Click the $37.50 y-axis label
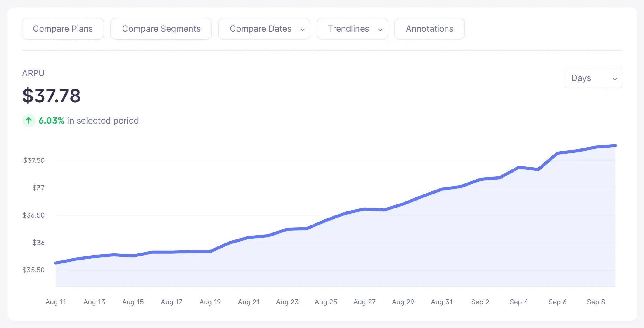This screenshot has height=328, width=644. pos(34,160)
